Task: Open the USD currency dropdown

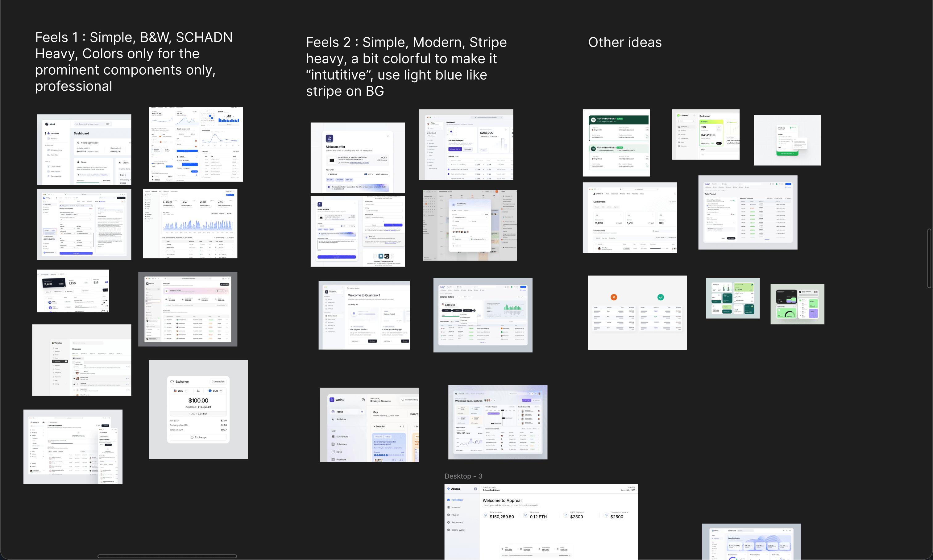Action: (180, 391)
